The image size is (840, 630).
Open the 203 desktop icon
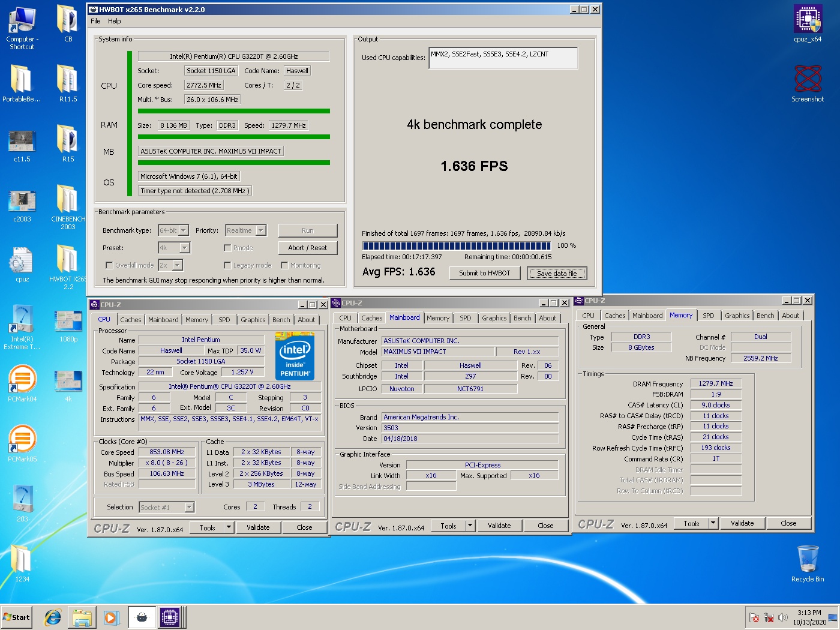pyautogui.click(x=22, y=504)
